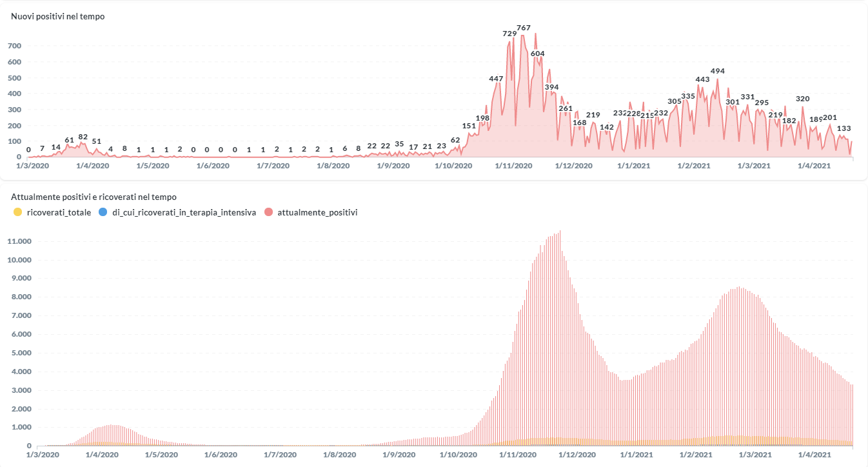Image resolution: width=868 pixels, height=467 pixels.
Task: Click the blue terapia intensiva legend dot
Action: coord(103,212)
